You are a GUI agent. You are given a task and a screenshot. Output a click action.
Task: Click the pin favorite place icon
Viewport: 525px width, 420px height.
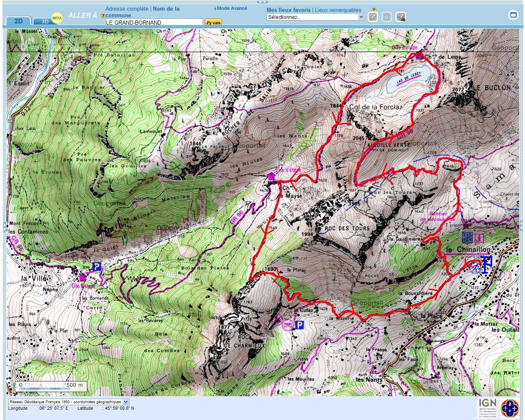[x=372, y=17]
